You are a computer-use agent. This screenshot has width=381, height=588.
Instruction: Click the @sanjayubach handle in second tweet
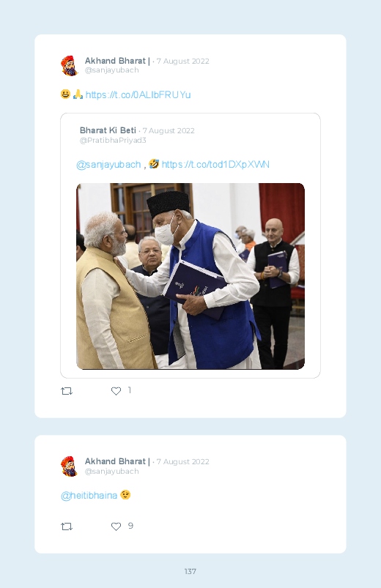tap(111, 472)
